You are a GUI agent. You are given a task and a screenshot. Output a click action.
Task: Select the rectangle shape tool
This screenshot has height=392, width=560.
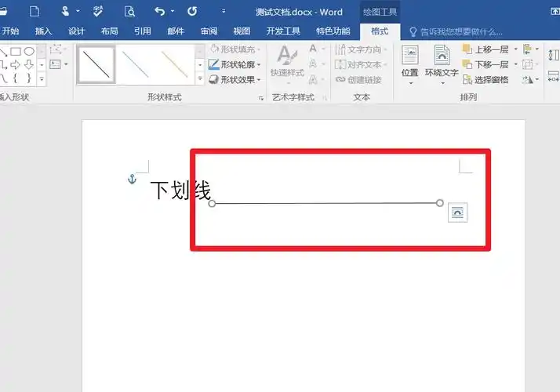point(16,52)
